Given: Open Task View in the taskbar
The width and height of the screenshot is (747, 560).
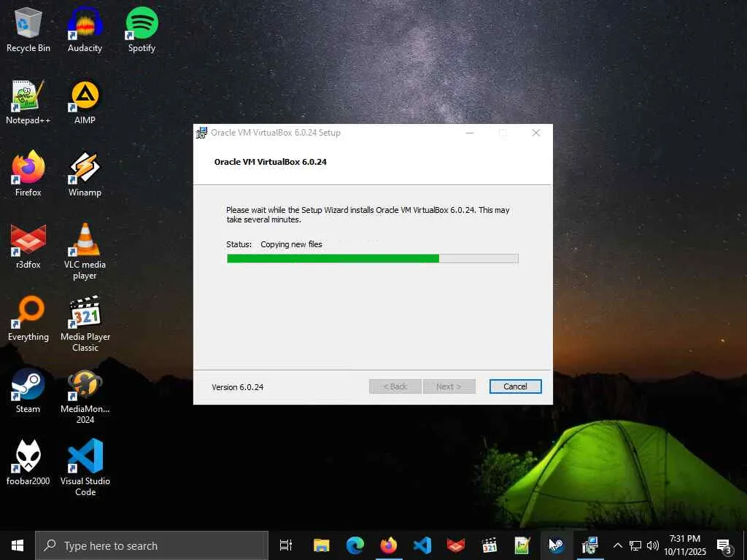Looking at the screenshot, I should coord(286,545).
